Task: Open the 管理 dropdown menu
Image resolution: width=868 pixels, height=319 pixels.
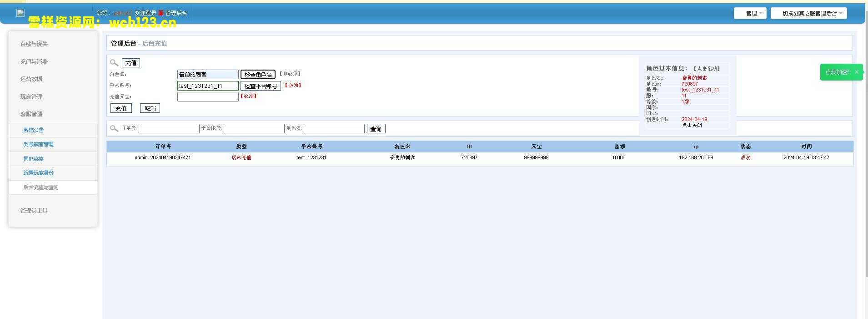Action: click(750, 13)
